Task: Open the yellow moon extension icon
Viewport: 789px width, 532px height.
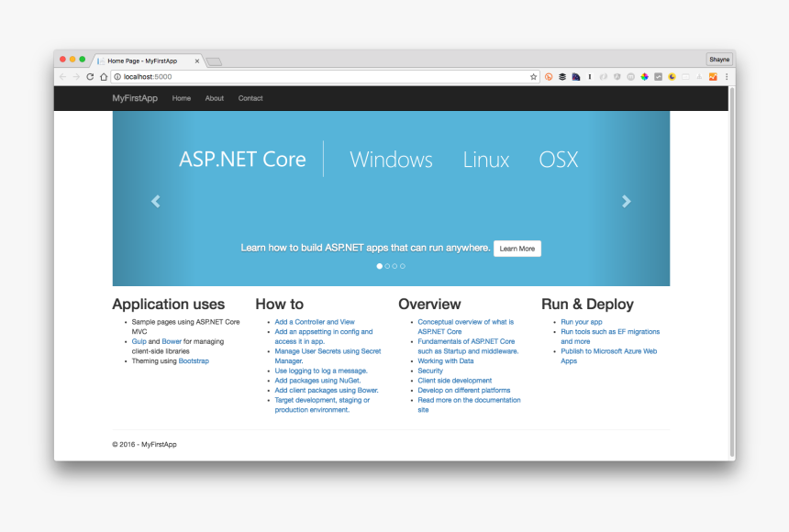Action: click(672, 76)
